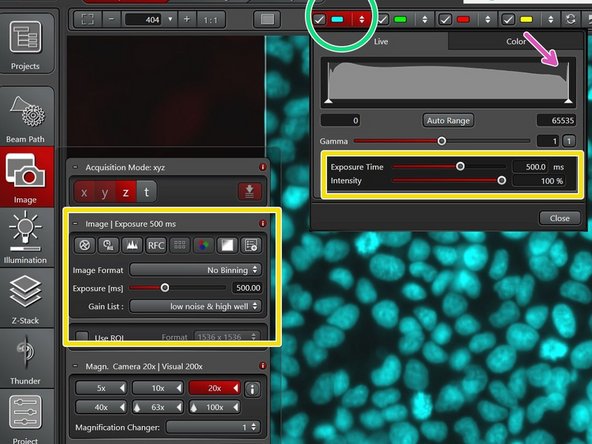
Task: Collapse the Magn. Camera panel
Action: tap(75, 366)
